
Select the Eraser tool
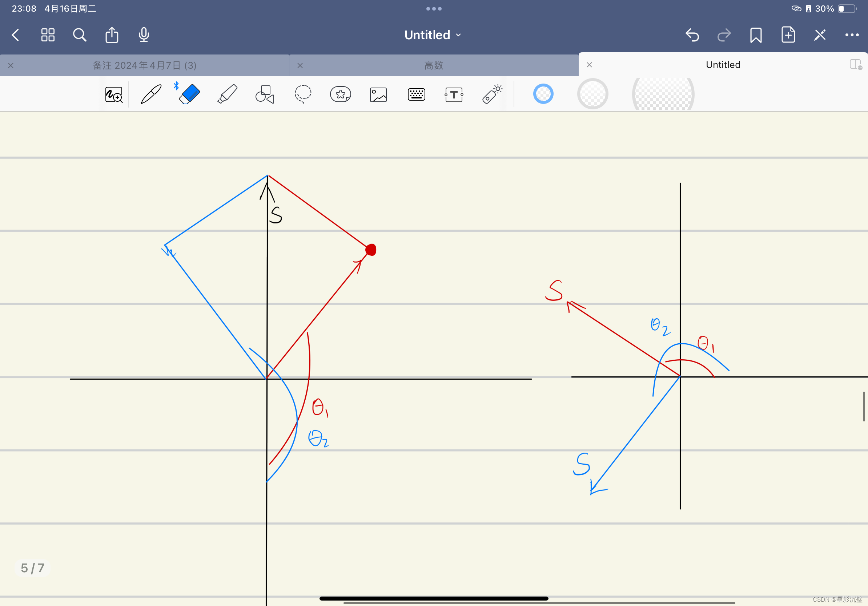[189, 94]
